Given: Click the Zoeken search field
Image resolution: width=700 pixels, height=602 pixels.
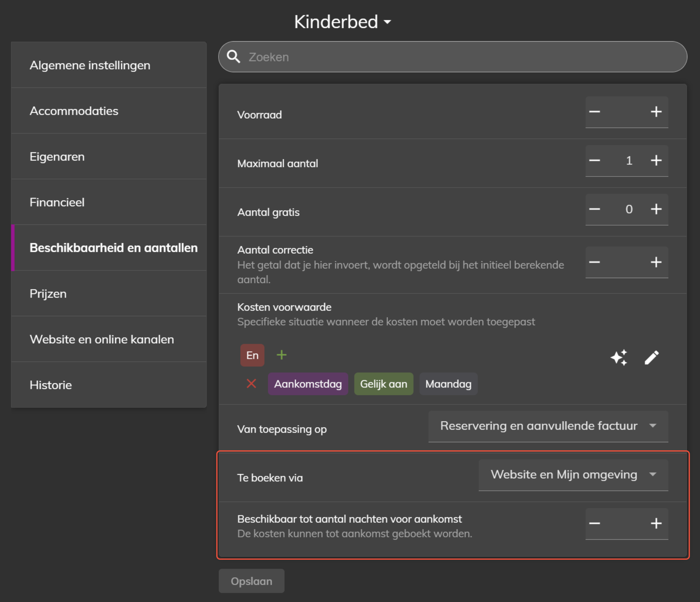Looking at the screenshot, I should click(453, 57).
